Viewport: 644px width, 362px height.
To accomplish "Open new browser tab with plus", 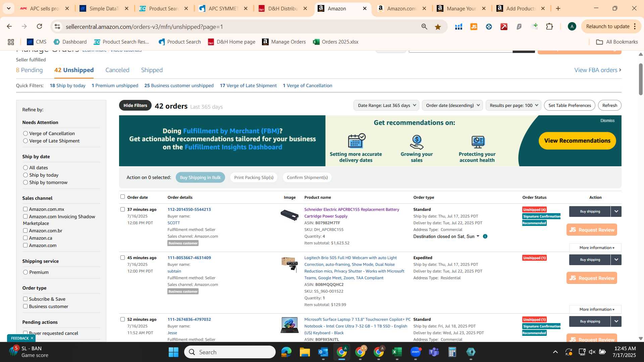I will coord(558,8).
